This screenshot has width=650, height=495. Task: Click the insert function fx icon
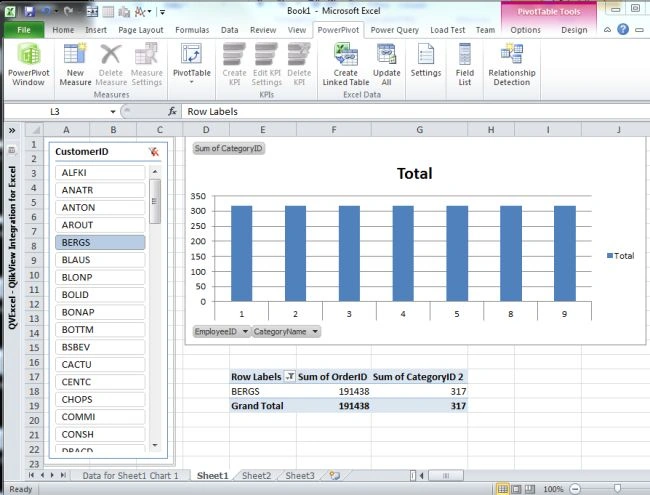pyautogui.click(x=172, y=112)
